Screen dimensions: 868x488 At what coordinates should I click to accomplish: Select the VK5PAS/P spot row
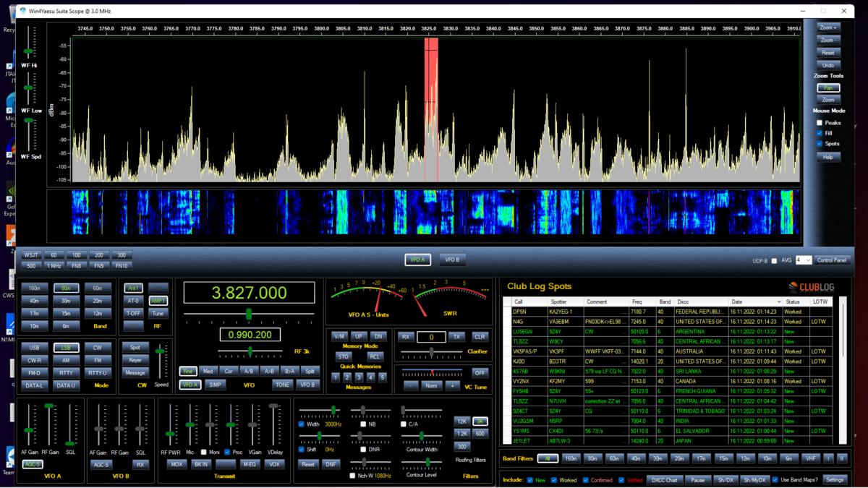pyautogui.click(x=669, y=351)
